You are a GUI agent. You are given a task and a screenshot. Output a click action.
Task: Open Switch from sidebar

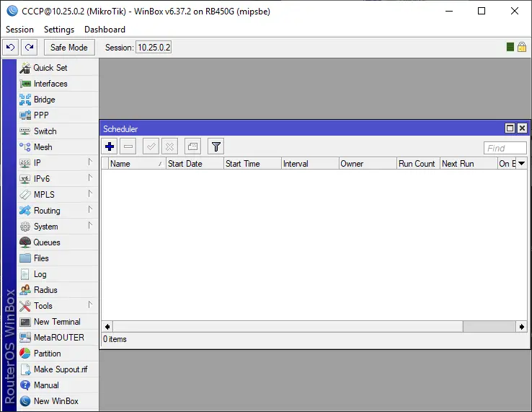(58, 131)
